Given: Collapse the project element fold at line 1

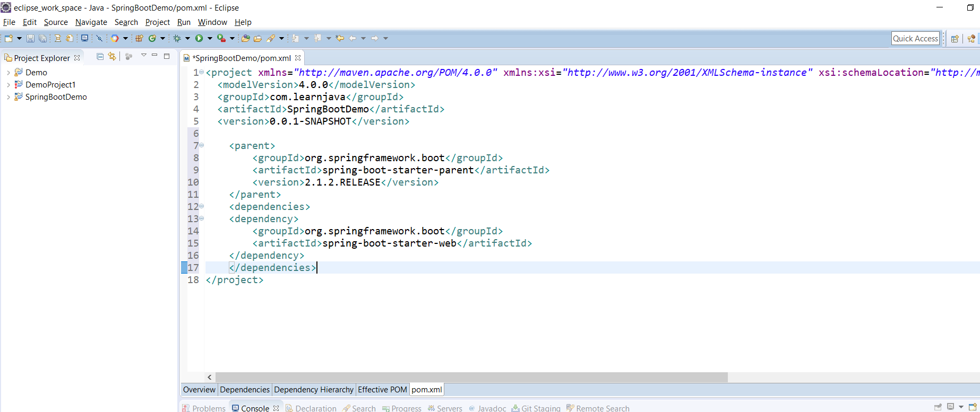Looking at the screenshot, I should [202, 72].
